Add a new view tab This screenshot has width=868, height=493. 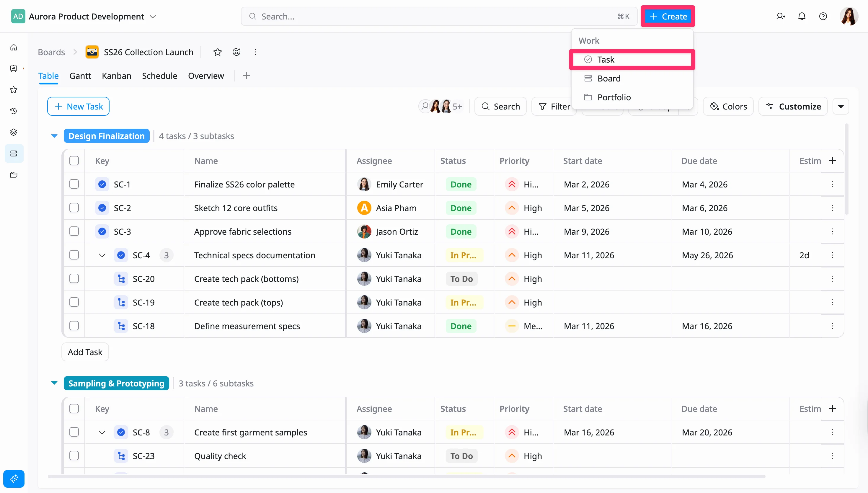pos(247,76)
